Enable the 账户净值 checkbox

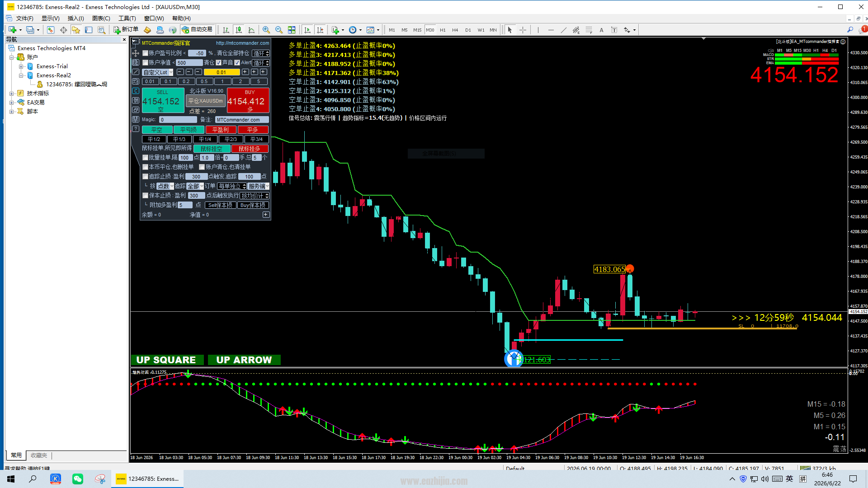tap(146, 63)
